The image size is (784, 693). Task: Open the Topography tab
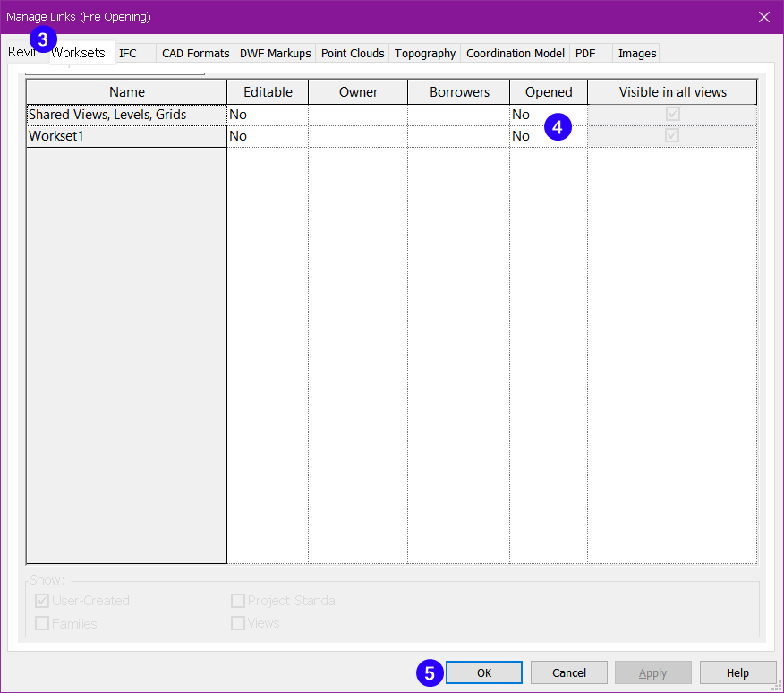(x=424, y=53)
